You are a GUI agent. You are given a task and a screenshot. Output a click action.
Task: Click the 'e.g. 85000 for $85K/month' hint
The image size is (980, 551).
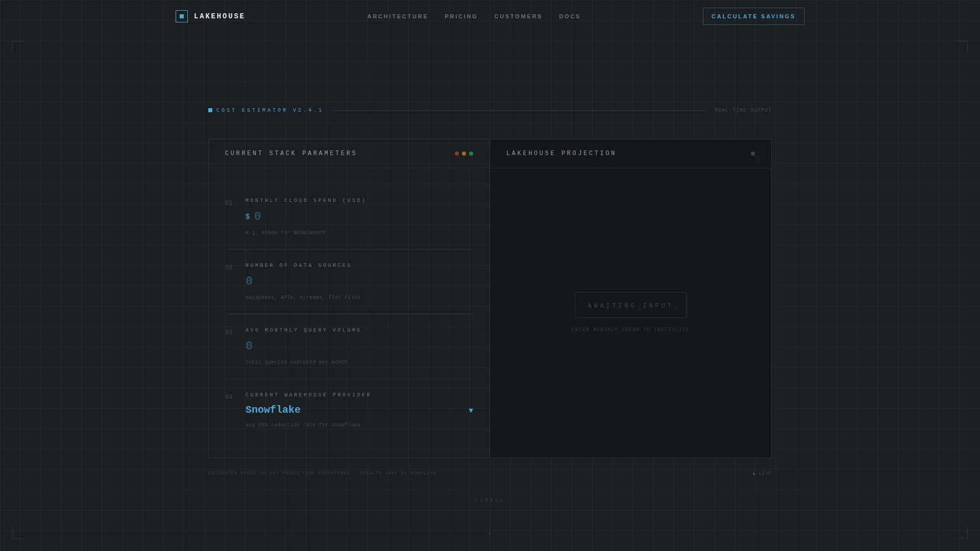[285, 233]
